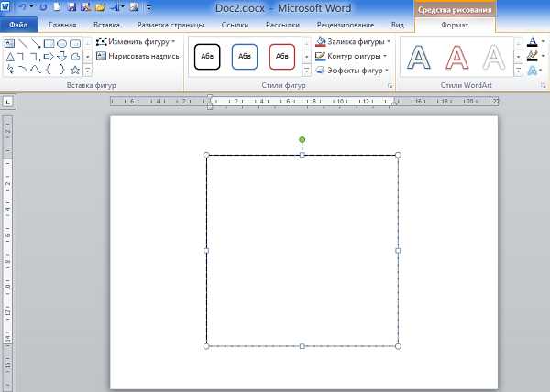The height and width of the screenshot is (392, 550).
Task: Click the top-middle sizing handle of shape
Action: [x=302, y=155]
